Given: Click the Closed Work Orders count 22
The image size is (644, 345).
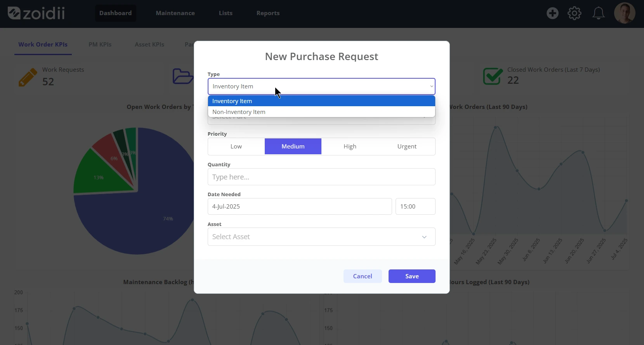Looking at the screenshot, I should [513, 80].
